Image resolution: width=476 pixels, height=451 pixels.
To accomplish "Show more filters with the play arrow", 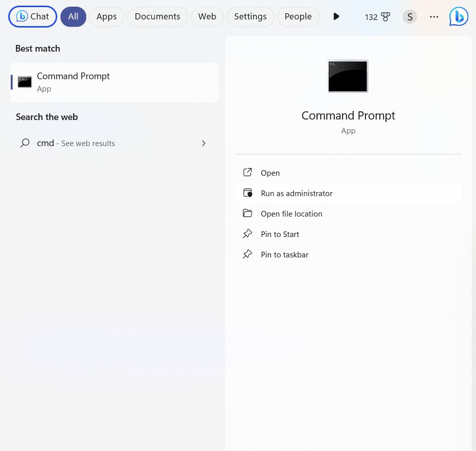I will click(x=336, y=16).
